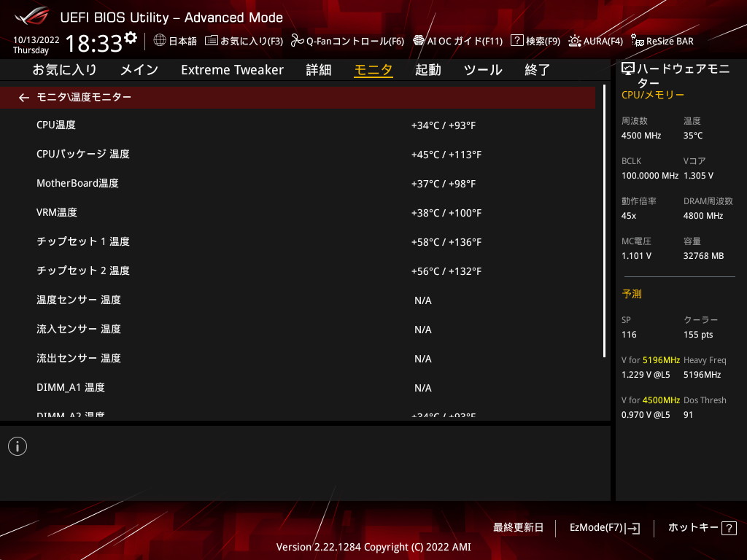Click the +56°C / +132°F value
This screenshot has width=747, height=560.
[x=446, y=271]
